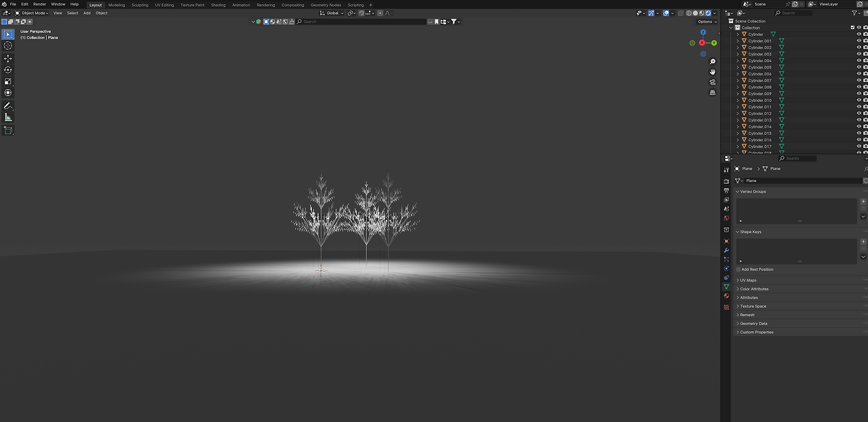
Task: Switch to the Geometry Nodes workspace tab
Action: [x=325, y=5]
